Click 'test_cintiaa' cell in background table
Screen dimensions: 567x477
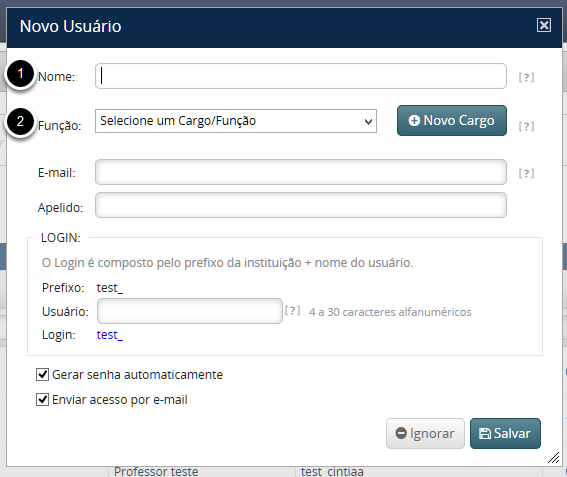point(332,472)
